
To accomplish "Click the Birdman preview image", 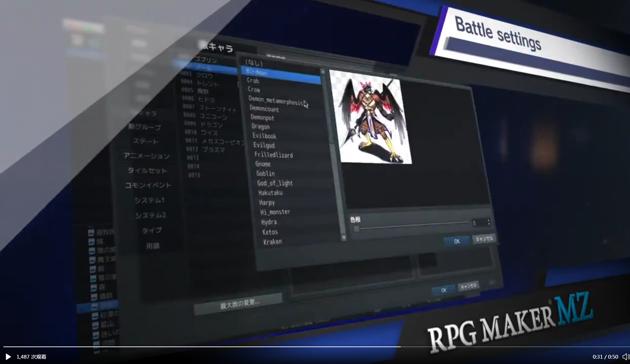I will pos(370,117).
